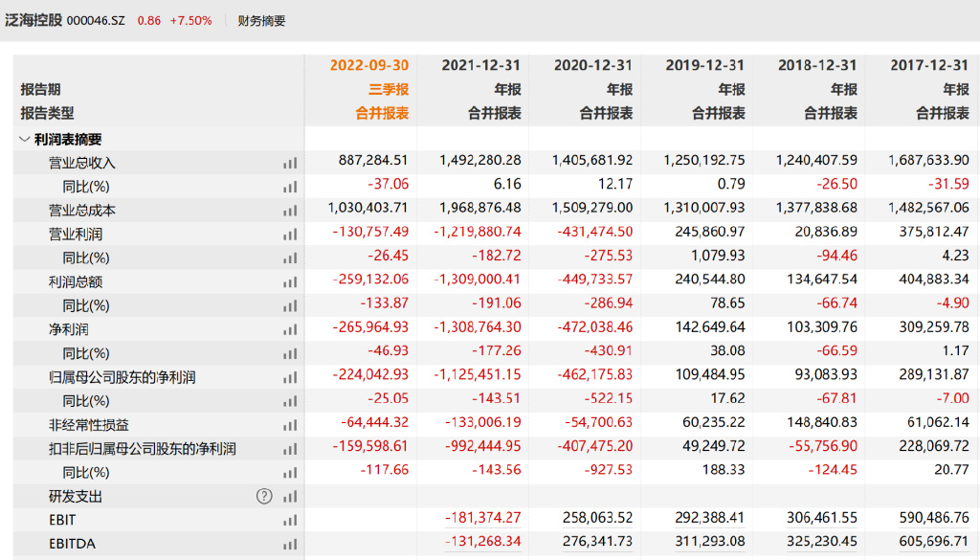Click the cell value 1,687,633.90
This screenshot has height=560, width=980.
click(x=928, y=160)
